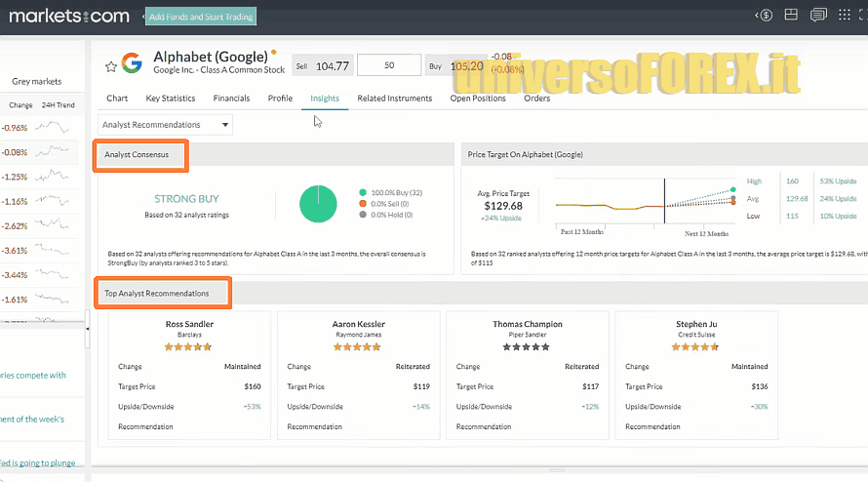Open the Grey markets category
This screenshot has width=868, height=482.
tap(36, 82)
